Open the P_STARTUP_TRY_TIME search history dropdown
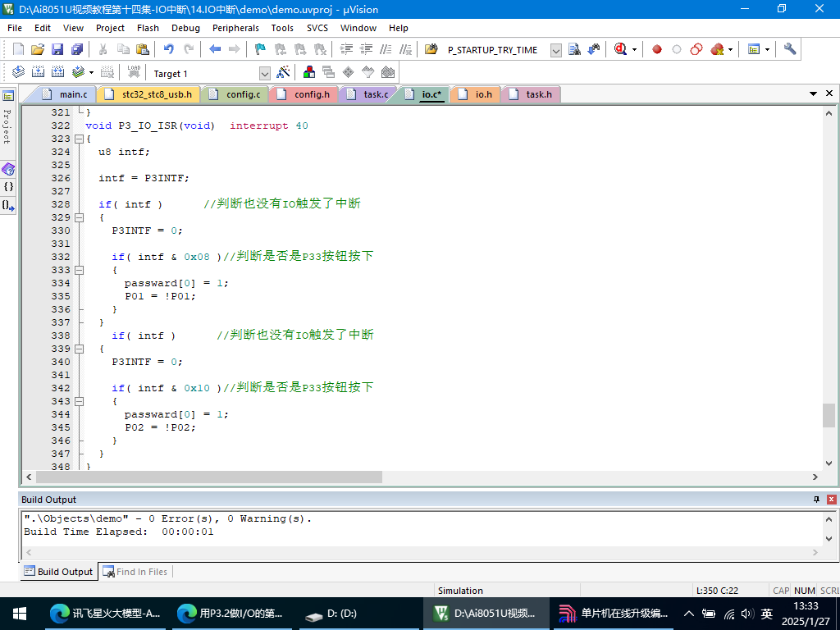The image size is (840, 630). click(556, 50)
